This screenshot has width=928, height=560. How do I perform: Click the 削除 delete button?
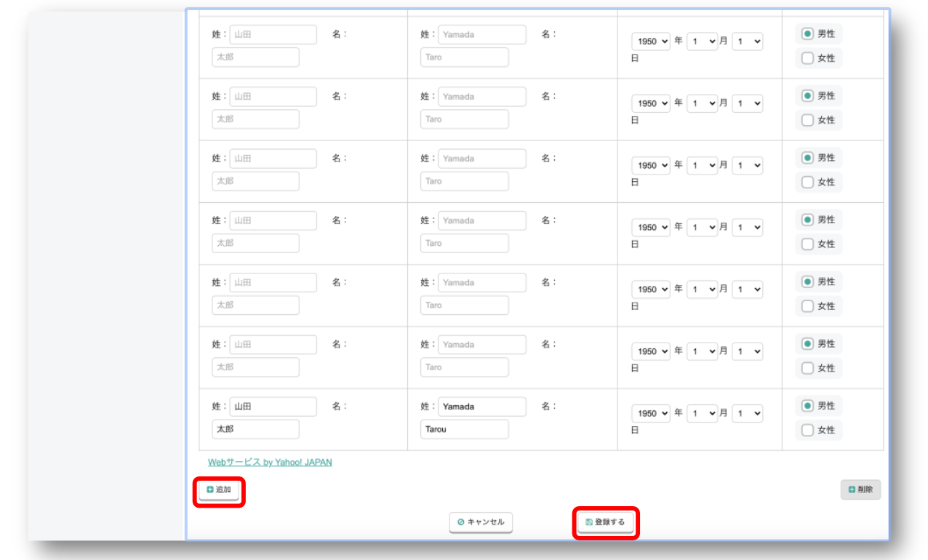pos(860,490)
